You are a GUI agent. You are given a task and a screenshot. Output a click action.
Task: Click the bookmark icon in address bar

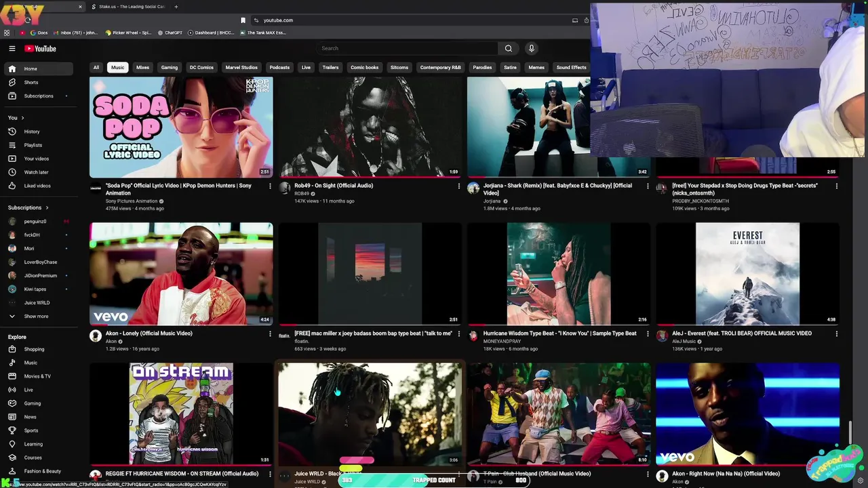coord(243,20)
